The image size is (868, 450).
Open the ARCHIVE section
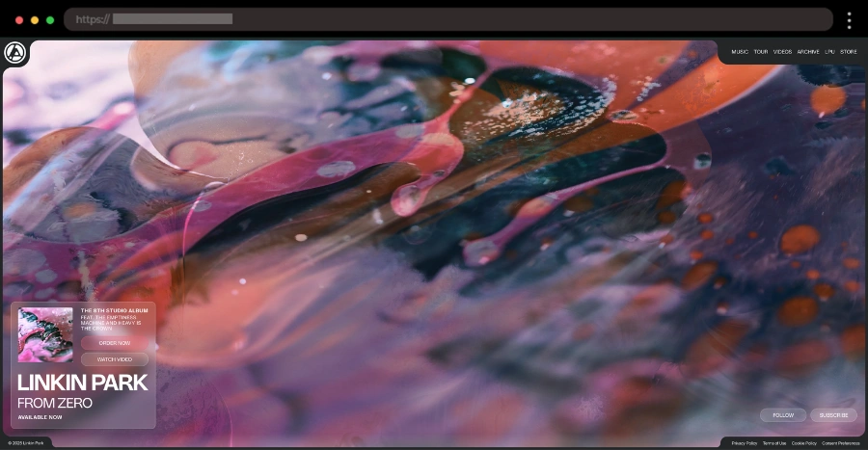(808, 52)
